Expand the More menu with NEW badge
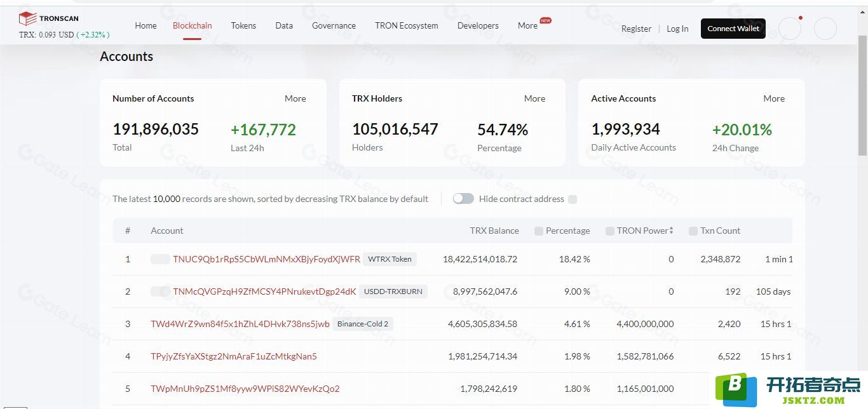Screen dimensions: 868x409 click(528, 25)
